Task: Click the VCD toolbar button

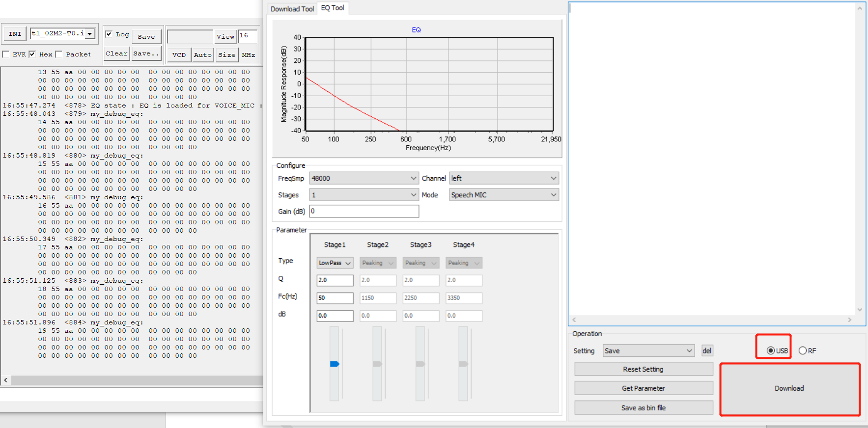Action: [x=179, y=55]
